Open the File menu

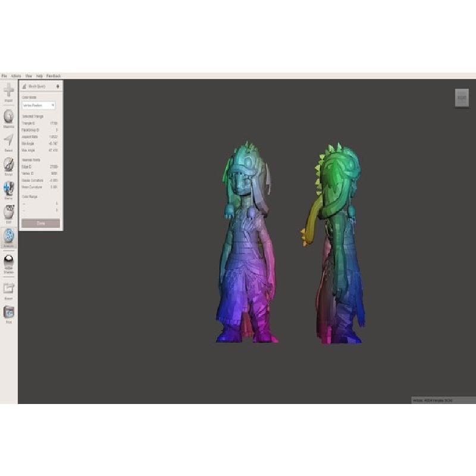tap(4, 76)
